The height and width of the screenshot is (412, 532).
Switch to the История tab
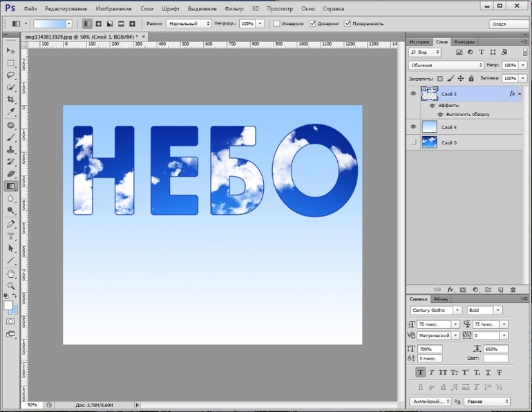(419, 41)
